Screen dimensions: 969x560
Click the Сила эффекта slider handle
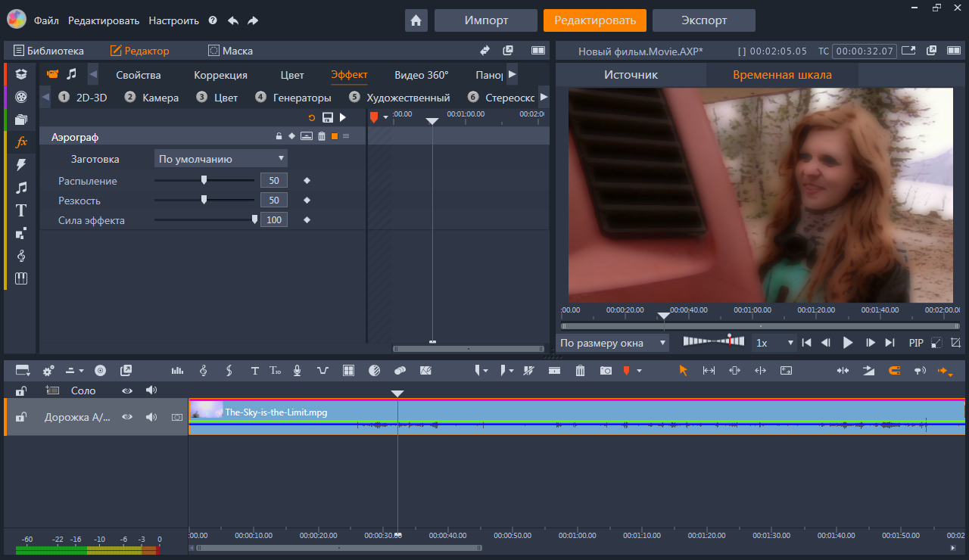(254, 219)
